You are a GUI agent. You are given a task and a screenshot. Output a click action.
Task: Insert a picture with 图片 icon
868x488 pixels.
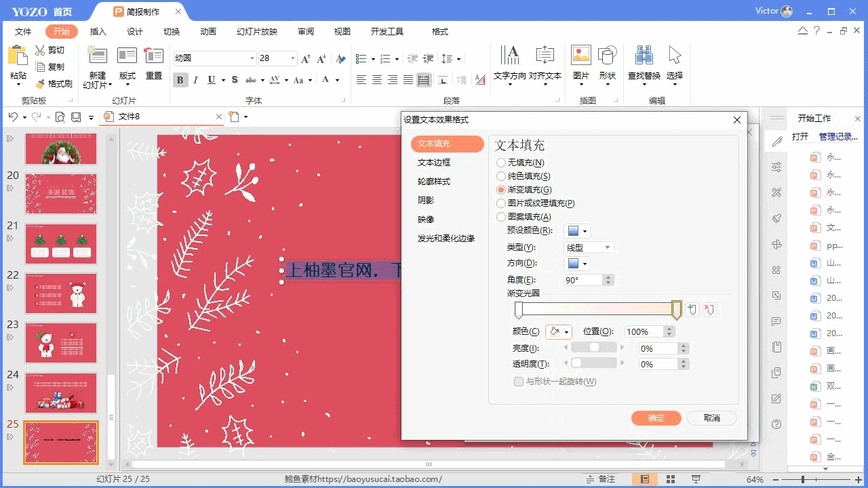(x=580, y=56)
